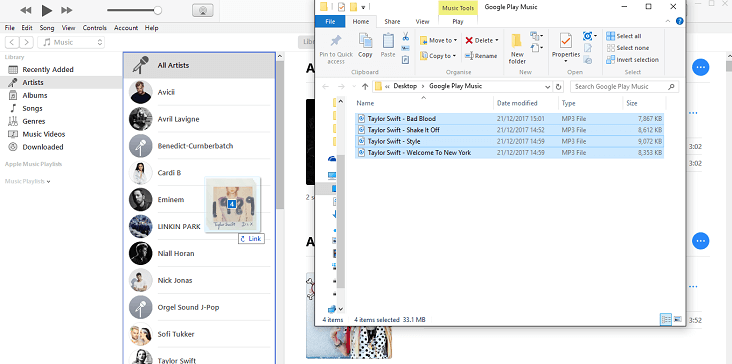
Task: Open the Properties ribbon button
Action: [565, 48]
